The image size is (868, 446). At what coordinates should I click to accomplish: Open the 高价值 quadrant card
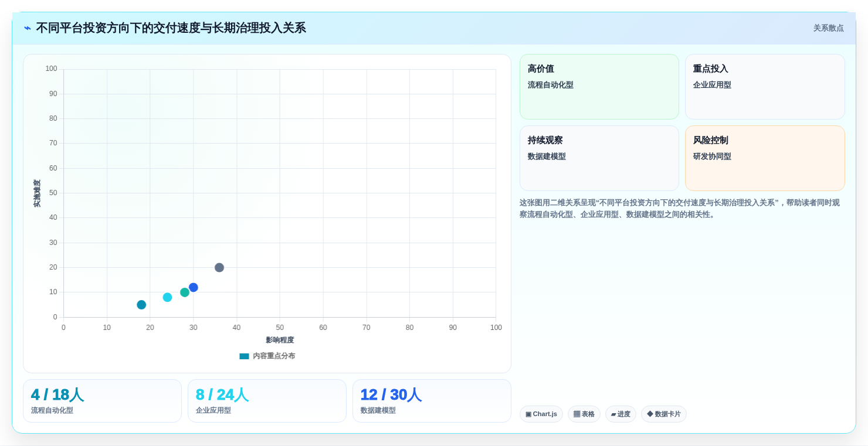coord(599,87)
